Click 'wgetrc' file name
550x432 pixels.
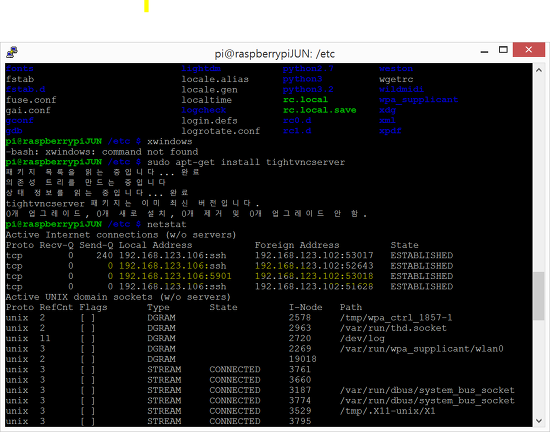(x=396, y=79)
